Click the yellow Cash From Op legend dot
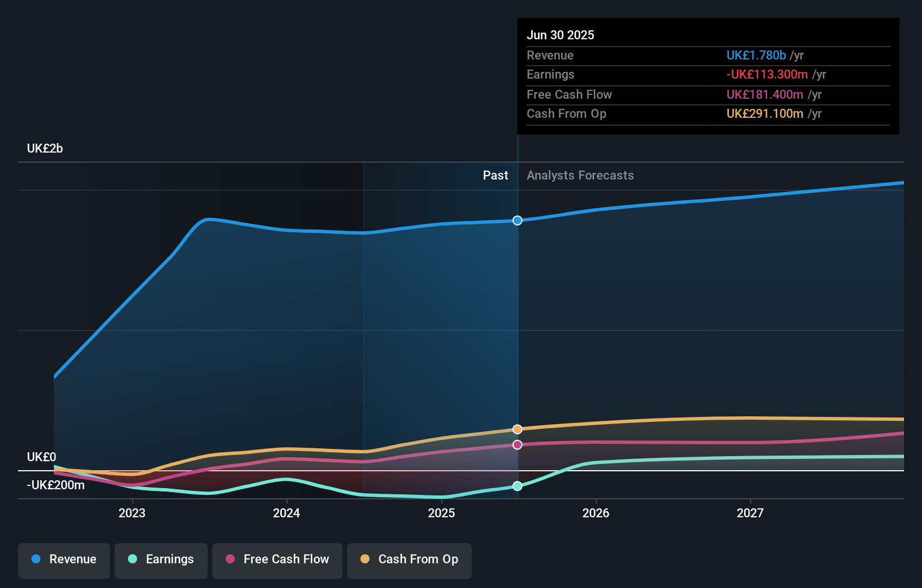 (366, 559)
